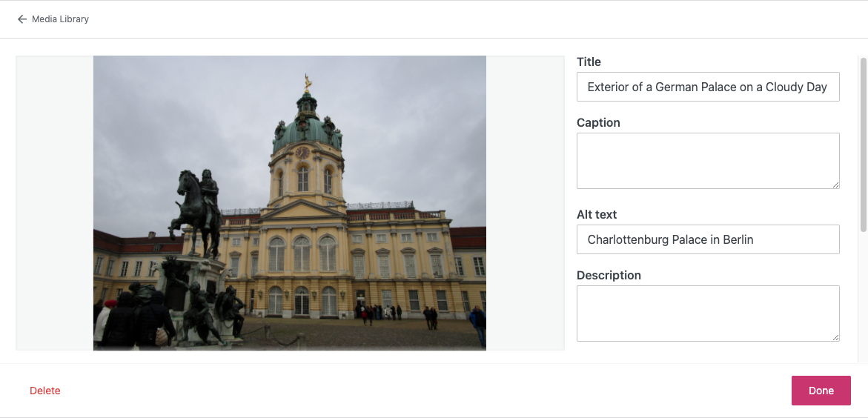Screen dimensions: 868x418
Task: Focus the Description text area
Action: pyautogui.click(x=708, y=313)
